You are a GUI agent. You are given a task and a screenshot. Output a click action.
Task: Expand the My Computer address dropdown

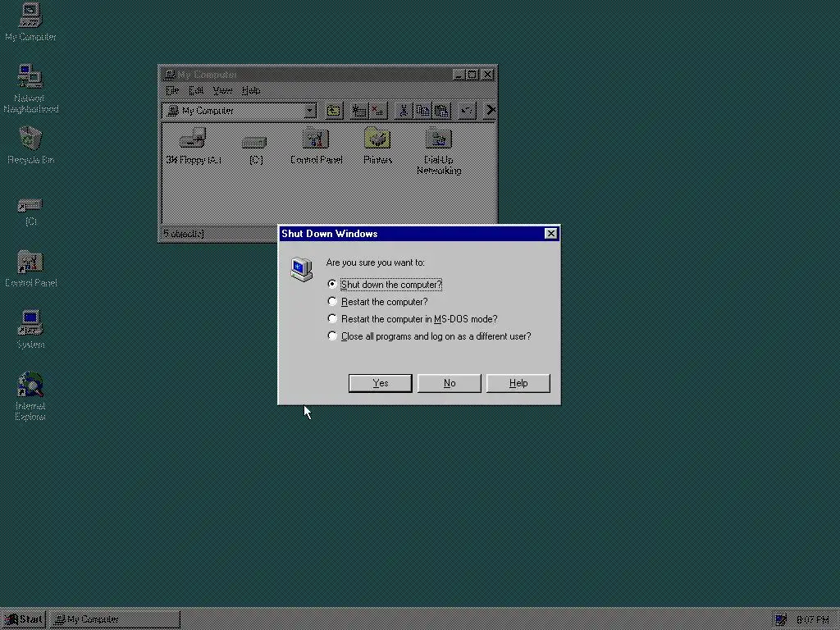pyautogui.click(x=309, y=111)
